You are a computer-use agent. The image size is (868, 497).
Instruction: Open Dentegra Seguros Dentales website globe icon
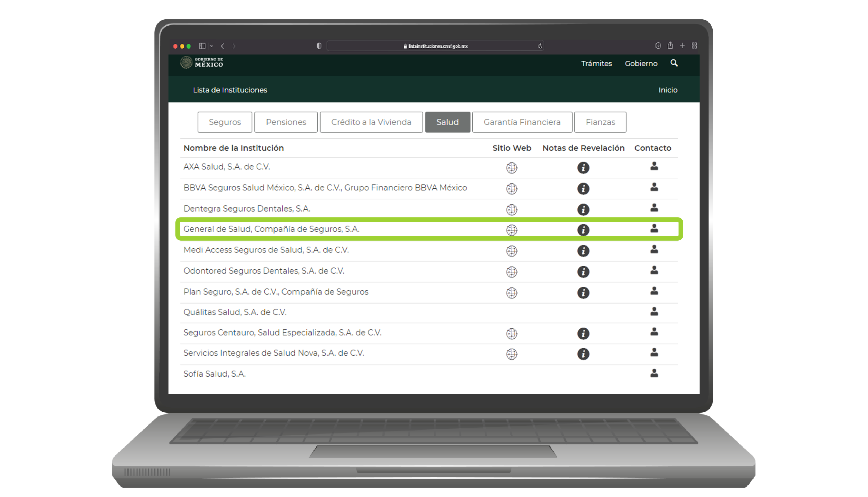(x=511, y=209)
